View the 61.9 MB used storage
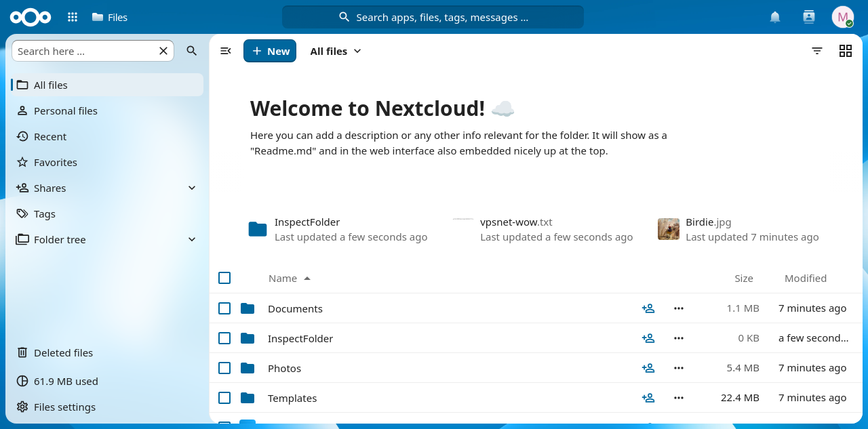The image size is (868, 429). click(107, 381)
